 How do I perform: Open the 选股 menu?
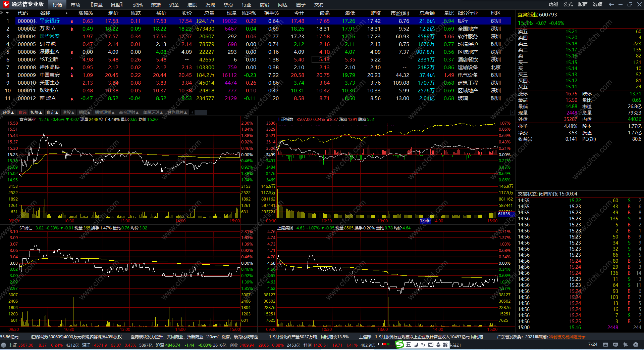click(x=192, y=5)
